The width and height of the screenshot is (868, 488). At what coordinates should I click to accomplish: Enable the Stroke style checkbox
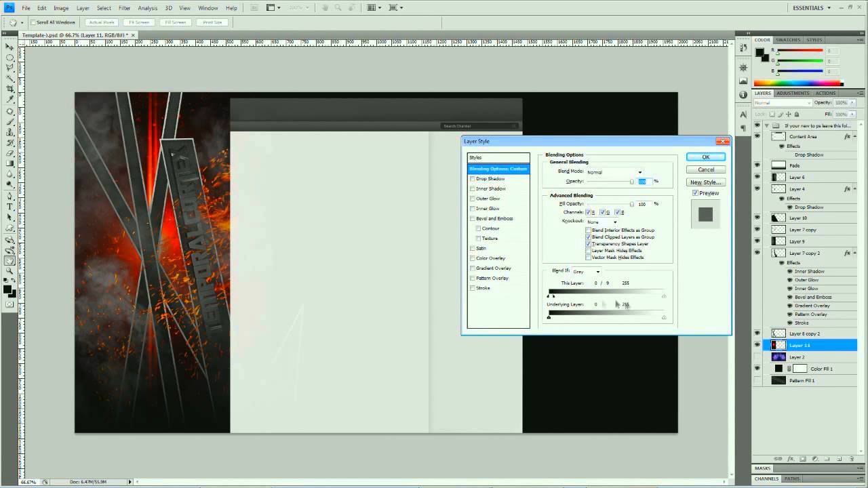472,288
